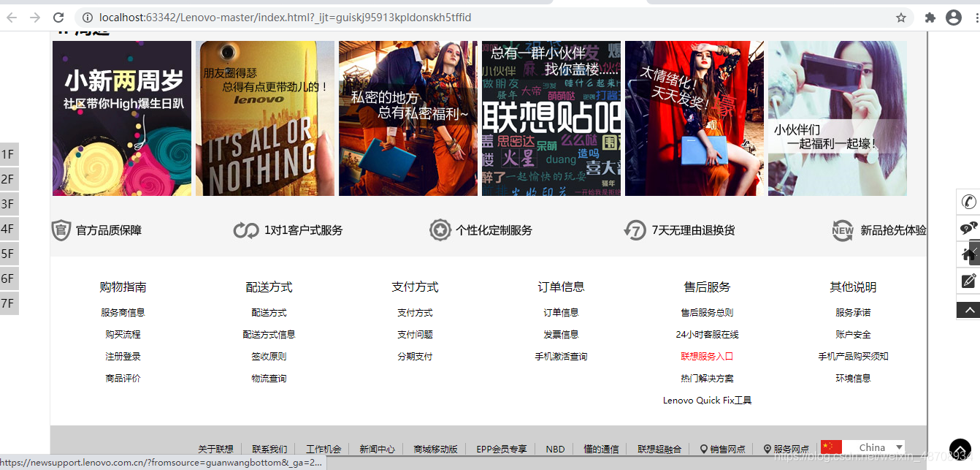
Task: Click the phone contact icon in sidebar
Action: click(969, 202)
